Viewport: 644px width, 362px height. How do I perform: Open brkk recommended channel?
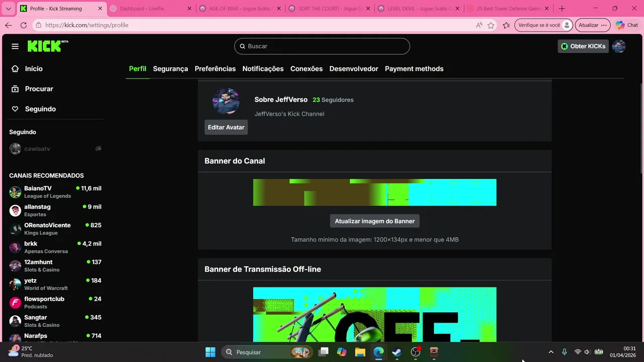click(x=55, y=247)
